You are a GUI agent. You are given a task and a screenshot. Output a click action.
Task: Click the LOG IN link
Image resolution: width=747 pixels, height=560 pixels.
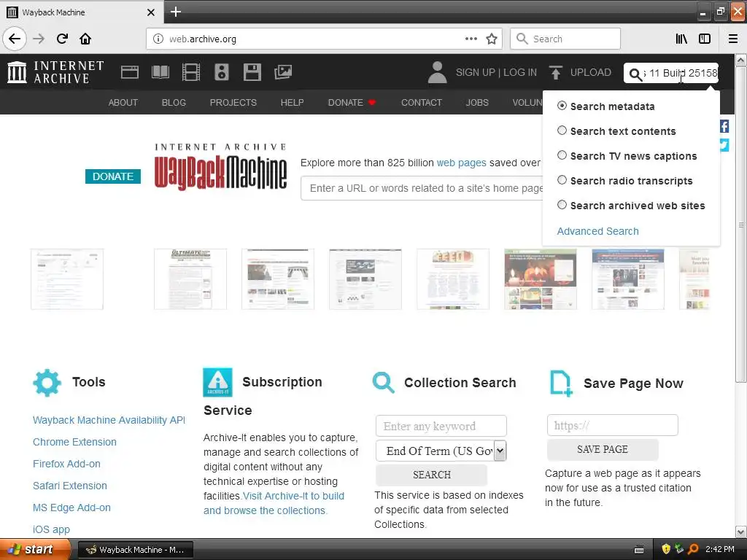coord(520,72)
